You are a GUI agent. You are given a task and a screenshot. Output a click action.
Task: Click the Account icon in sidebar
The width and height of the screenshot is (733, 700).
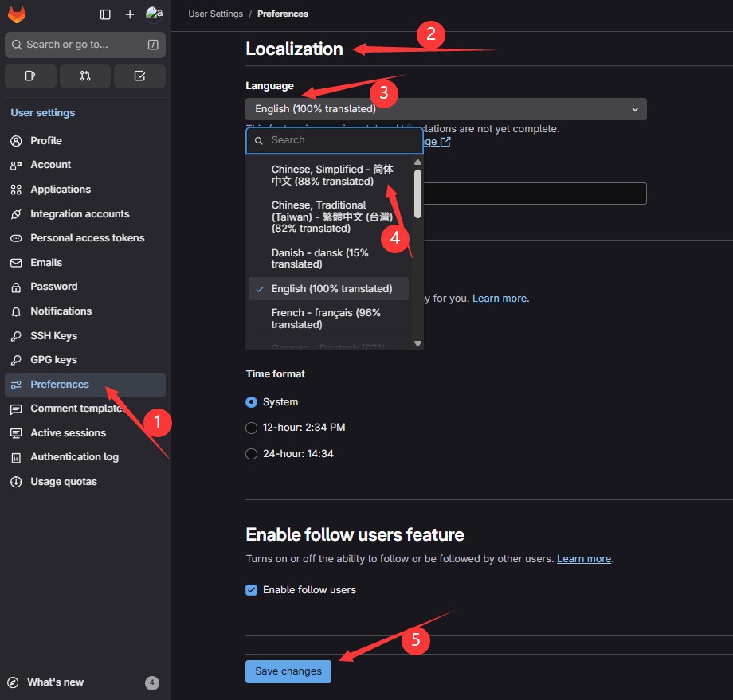point(16,165)
